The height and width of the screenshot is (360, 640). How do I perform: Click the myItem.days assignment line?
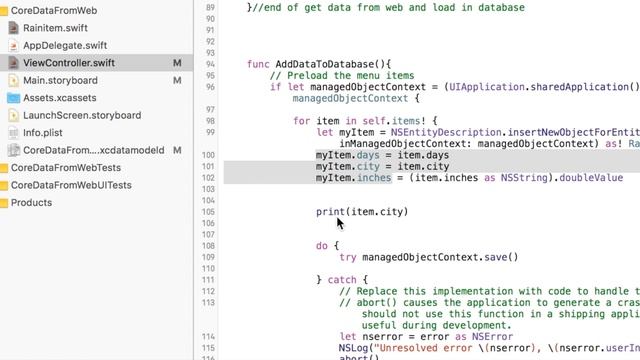tap(382, 155)
